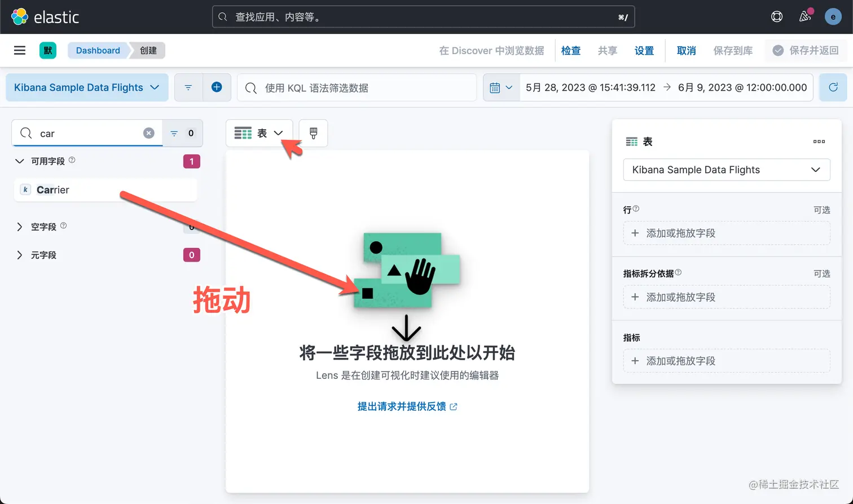Expand the 空字段 section
The height and width of the screenshot is (504, 853).
point(20,227)
